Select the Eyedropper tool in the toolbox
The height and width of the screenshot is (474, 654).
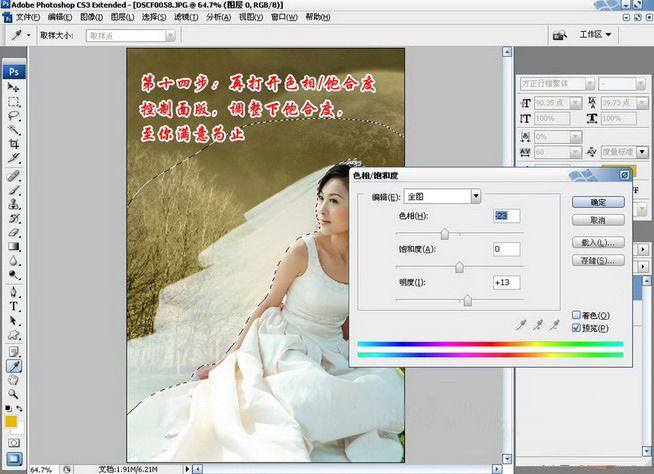click(14, 365)
